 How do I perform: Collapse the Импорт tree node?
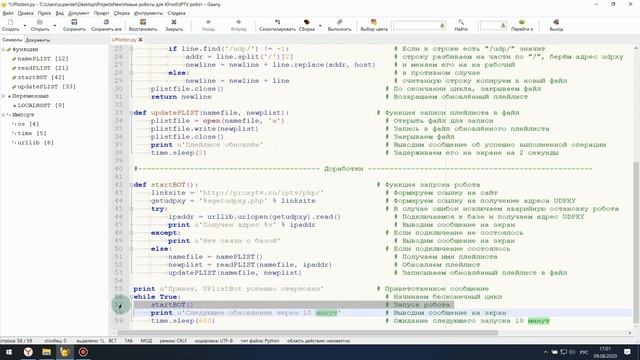click(4, 115)
